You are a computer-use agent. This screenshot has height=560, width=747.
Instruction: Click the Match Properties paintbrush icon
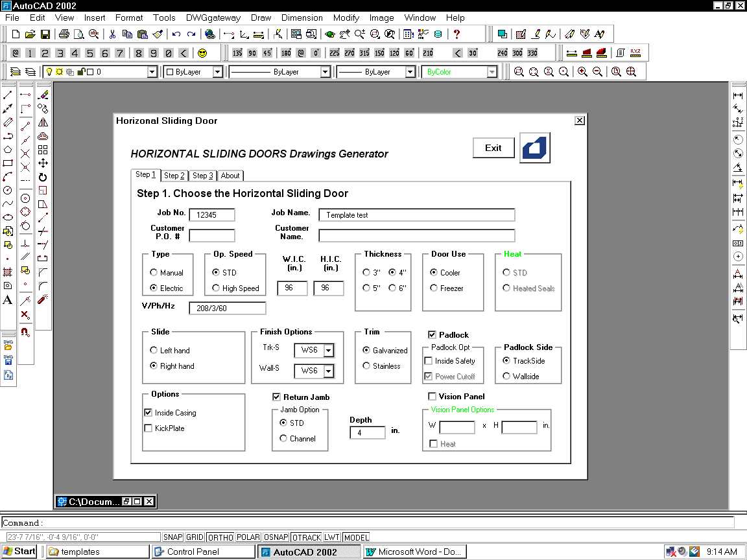159,34
